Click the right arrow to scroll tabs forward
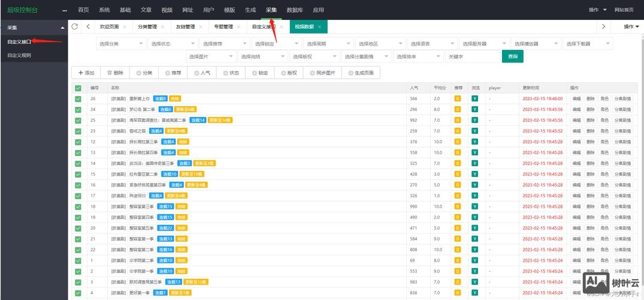Image resolution: width=644 pixels, height=300 pixels. click(x=603, y=26)
